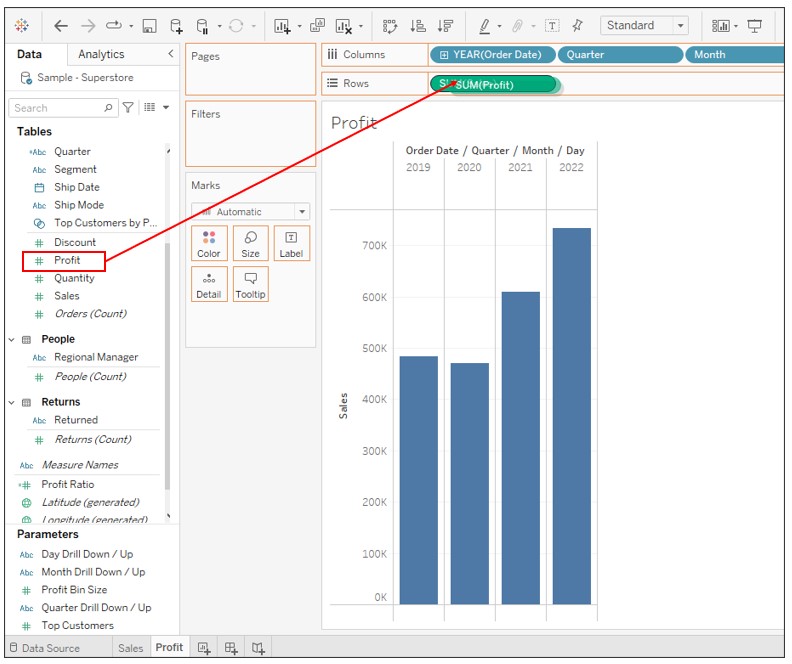The width and height of the screenshot is (792, 664).
Task: Open the Clear Sheet dropdown arrow
Action: point(361,26)
